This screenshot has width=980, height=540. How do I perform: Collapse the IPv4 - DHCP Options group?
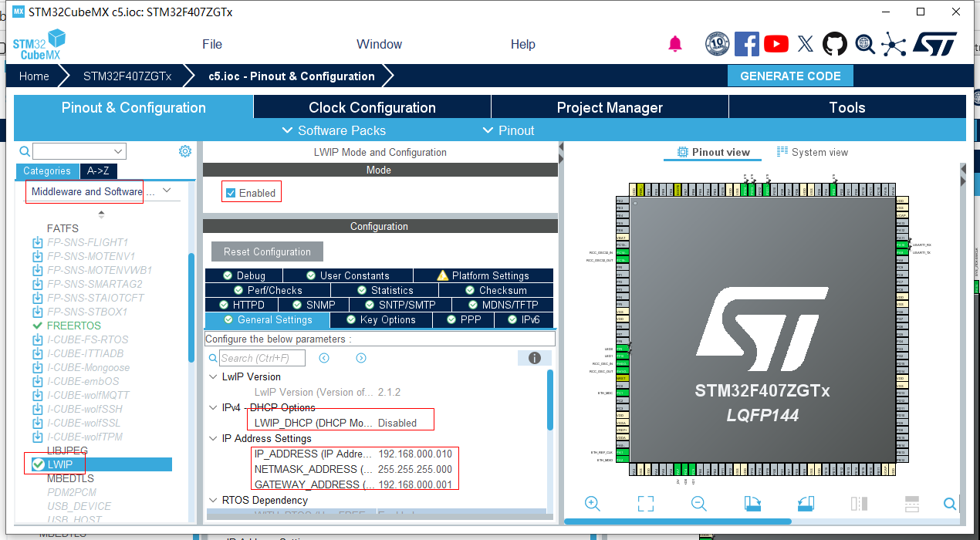[x=214, y=407]
